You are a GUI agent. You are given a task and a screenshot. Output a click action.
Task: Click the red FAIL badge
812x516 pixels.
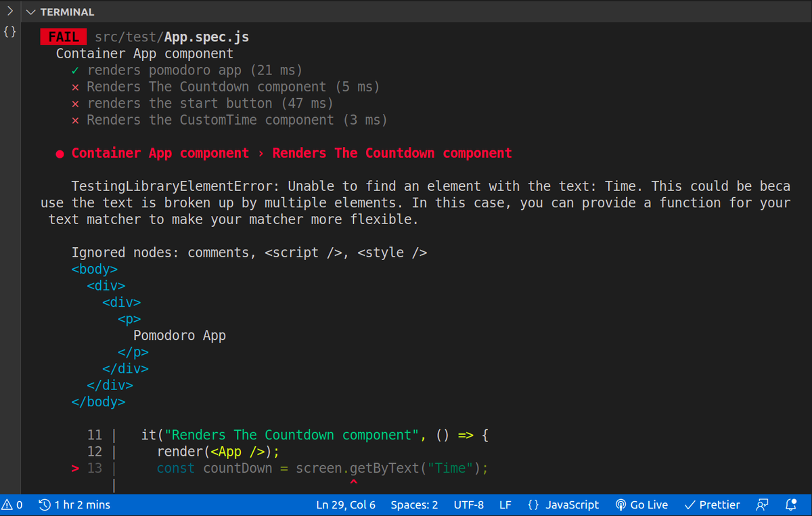point(64,37)
